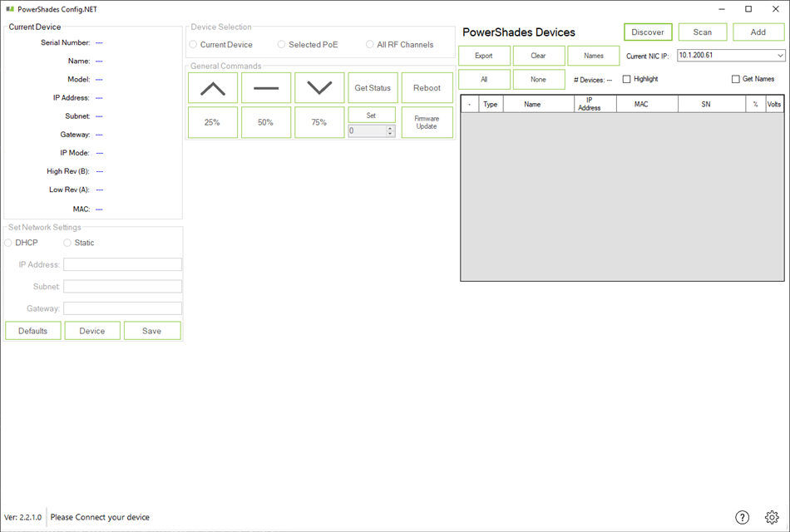Screen dimensions: 790x532
Task: Click the '# Devices: --' count label
Action: (x=593, y=80)
